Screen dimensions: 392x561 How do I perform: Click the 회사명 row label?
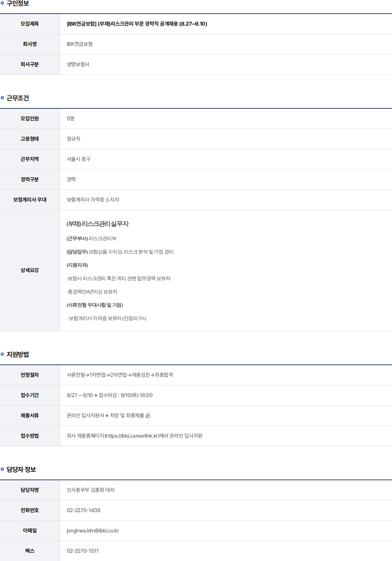(x=30, y=44)
